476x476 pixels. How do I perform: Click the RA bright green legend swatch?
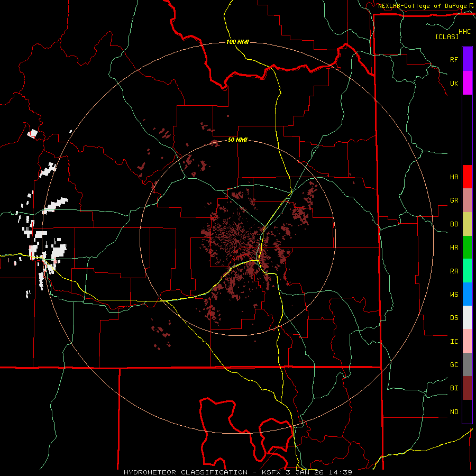(x=467, y=271)
